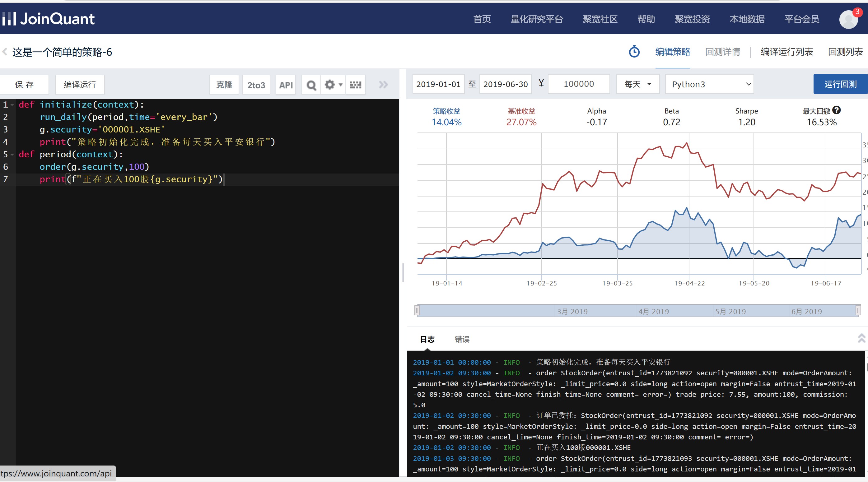Click the left handle of chart range slider
868x482 pixels.
click(417, 310)
